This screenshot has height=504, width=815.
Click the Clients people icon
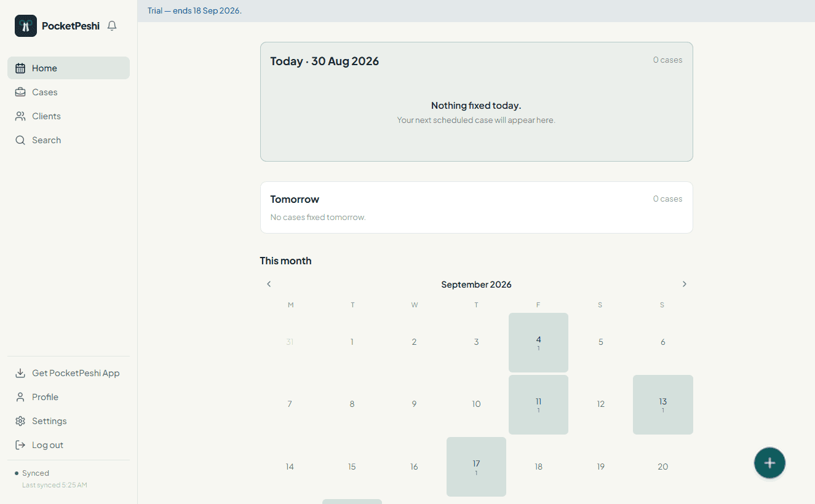click(20, 116)
